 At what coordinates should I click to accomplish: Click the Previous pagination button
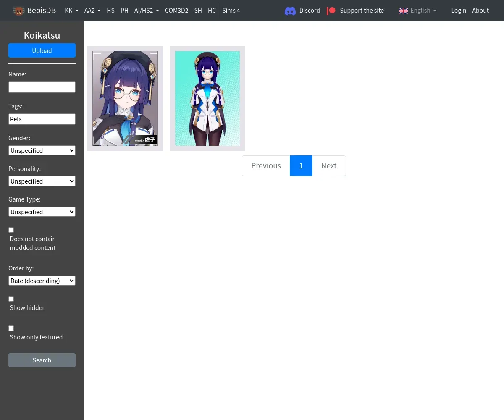(x=266, y=165)
